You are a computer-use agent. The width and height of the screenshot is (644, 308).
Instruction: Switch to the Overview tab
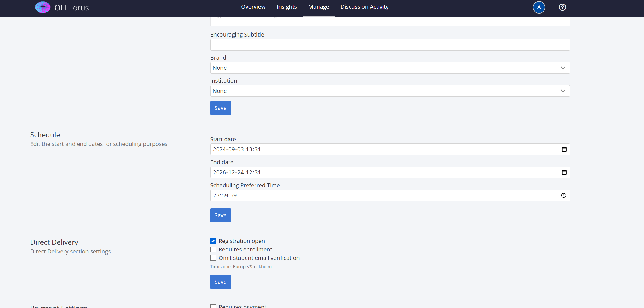253,7
